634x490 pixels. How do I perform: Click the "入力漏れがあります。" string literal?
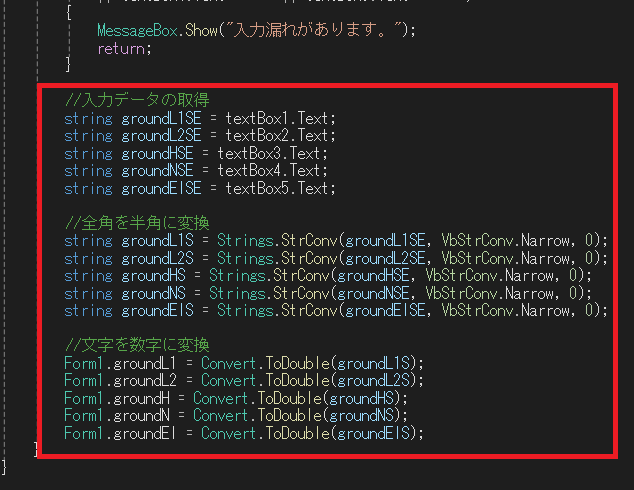pyautogui.click(x=312, y=30)
